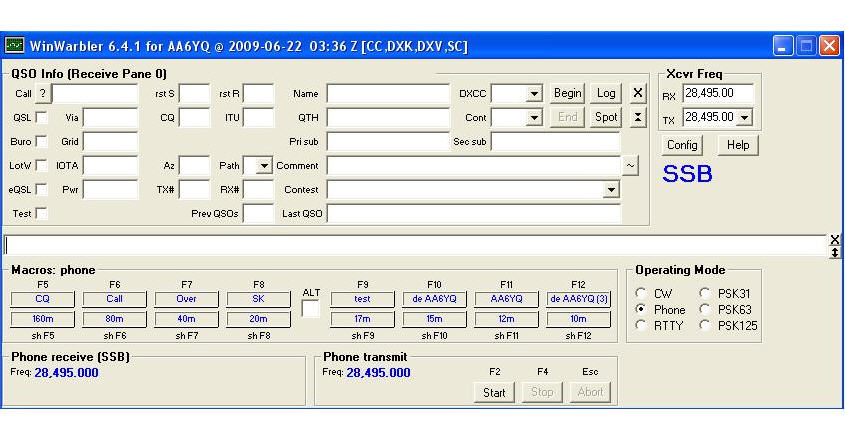Click the receive pane text area
Image resolution: width=845 pixels, height=441 pixels.
[415, 245]
